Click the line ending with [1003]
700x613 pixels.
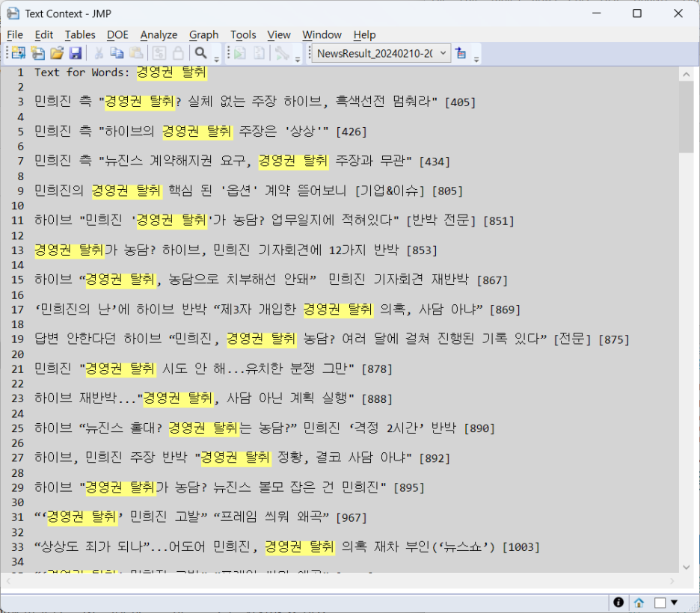[x=287, y=546]
